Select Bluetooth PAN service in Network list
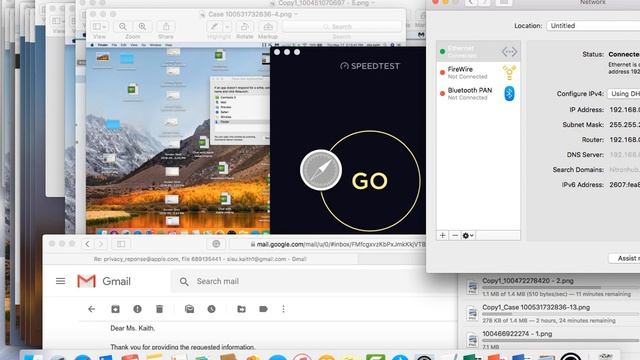The image size is (640, 360). click(x=478, y=93)
